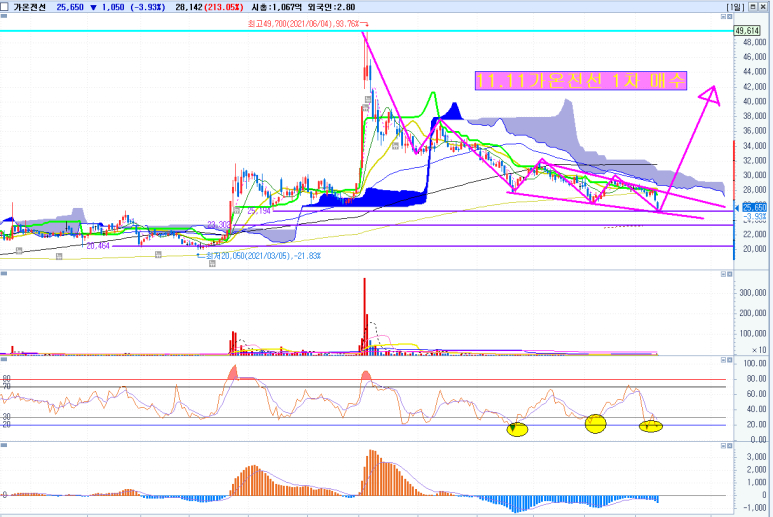This screenshot has height=517, width=773.
Task: Click the arrow beside the 25,650 price tag
Action: (737, 208)
